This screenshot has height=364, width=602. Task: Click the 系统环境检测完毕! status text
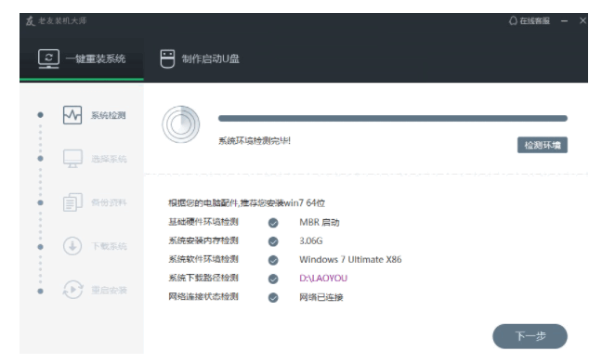255,141
